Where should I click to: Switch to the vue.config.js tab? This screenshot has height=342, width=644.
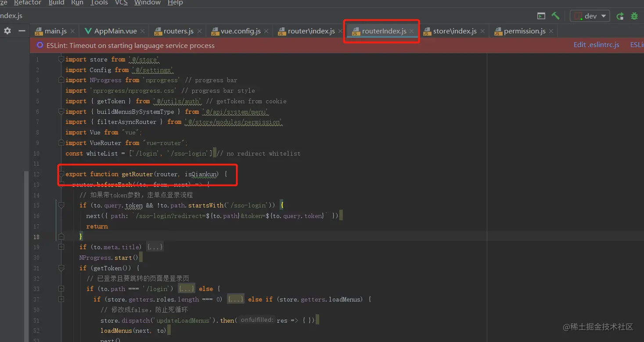click(240, 31)
